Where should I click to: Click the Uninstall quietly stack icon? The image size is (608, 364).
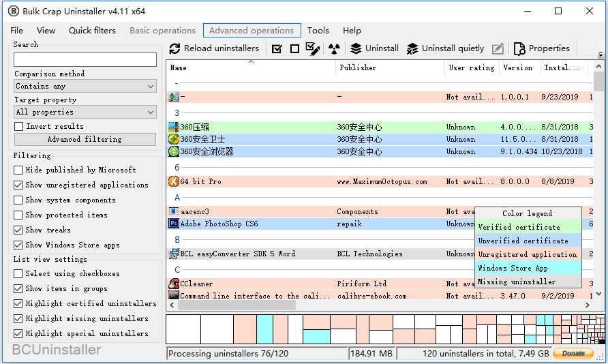(x=412, y=49)
